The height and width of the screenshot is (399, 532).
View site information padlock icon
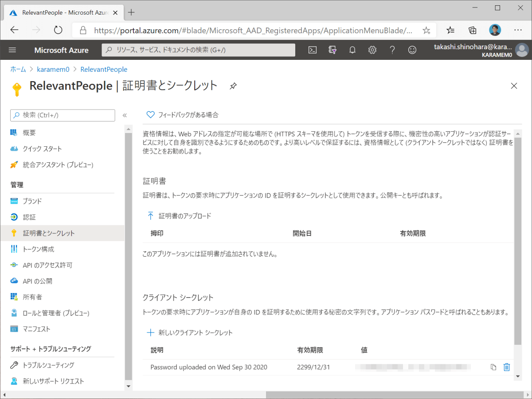pyautogui.click(x=82, y=30)
